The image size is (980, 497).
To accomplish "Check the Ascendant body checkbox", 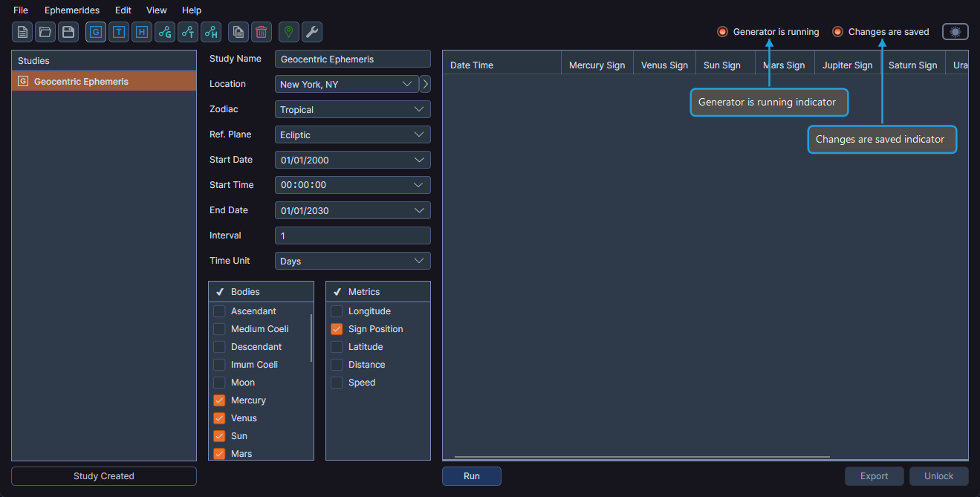I will tap(219, 311).
